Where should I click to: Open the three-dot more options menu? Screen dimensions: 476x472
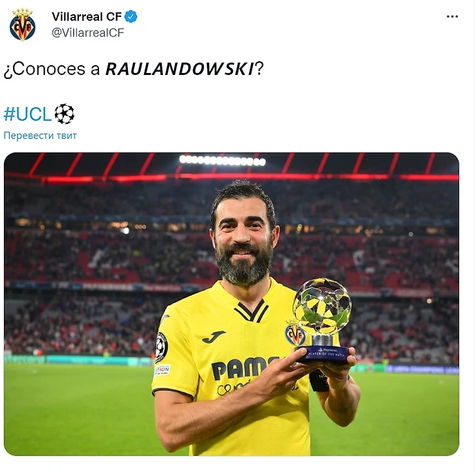(x=452, y=17)
